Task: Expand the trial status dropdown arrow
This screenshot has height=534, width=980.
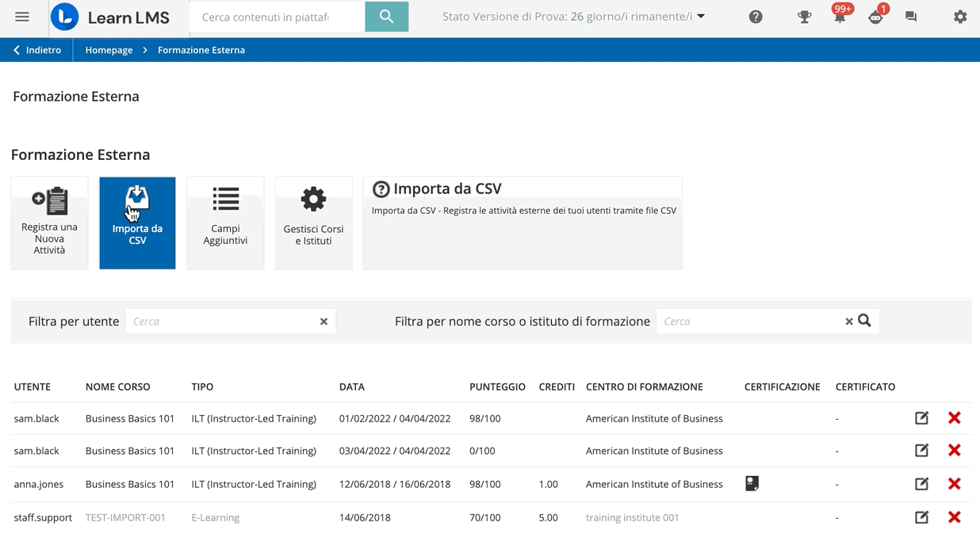Action: click(701, 14)
